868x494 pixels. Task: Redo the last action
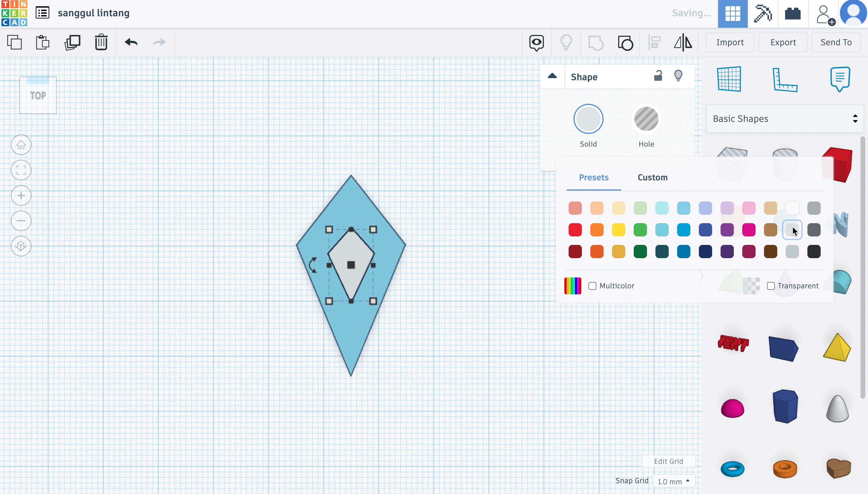tap(159, 42)
